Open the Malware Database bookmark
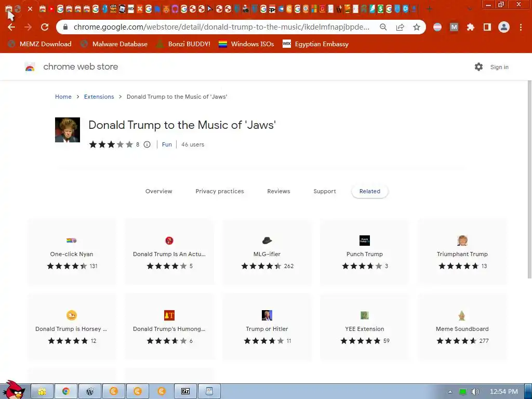Screen dimensions: 532x399 (x=114, y=44)
